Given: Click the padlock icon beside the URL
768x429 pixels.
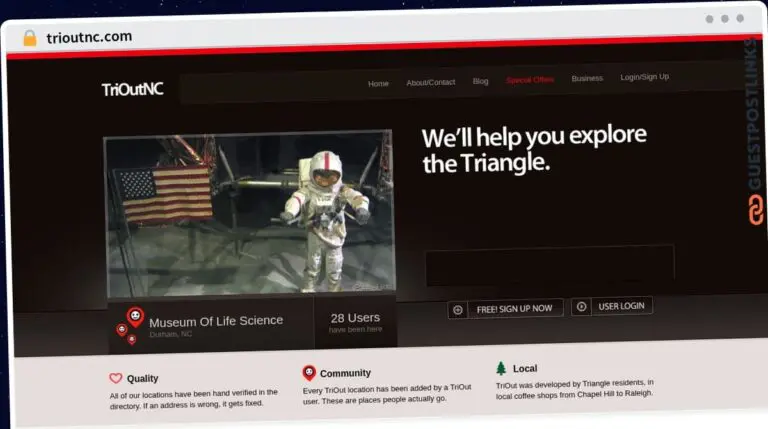Looking at the screenshot, I should (29, 38).
